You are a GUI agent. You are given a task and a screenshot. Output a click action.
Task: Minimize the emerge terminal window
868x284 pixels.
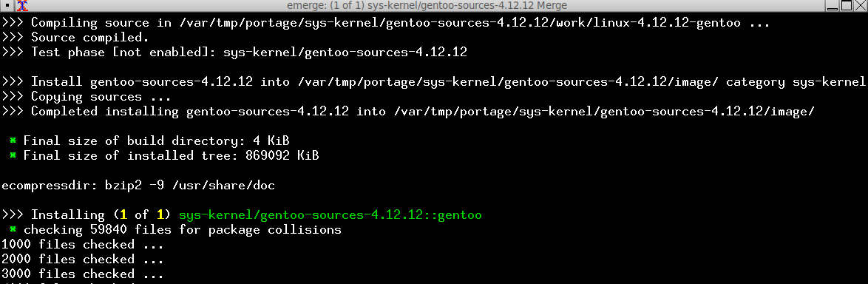(x=834, y=5)
